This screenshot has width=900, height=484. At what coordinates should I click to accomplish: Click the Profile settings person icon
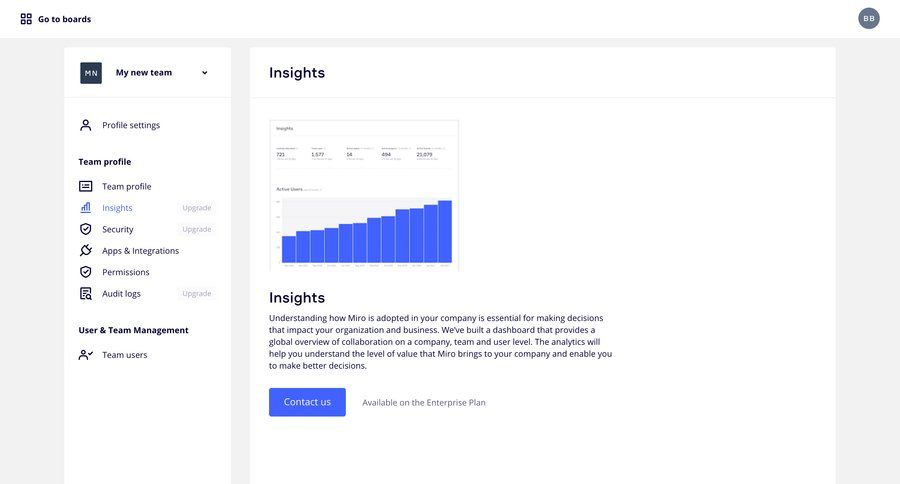tap(86, 125)
